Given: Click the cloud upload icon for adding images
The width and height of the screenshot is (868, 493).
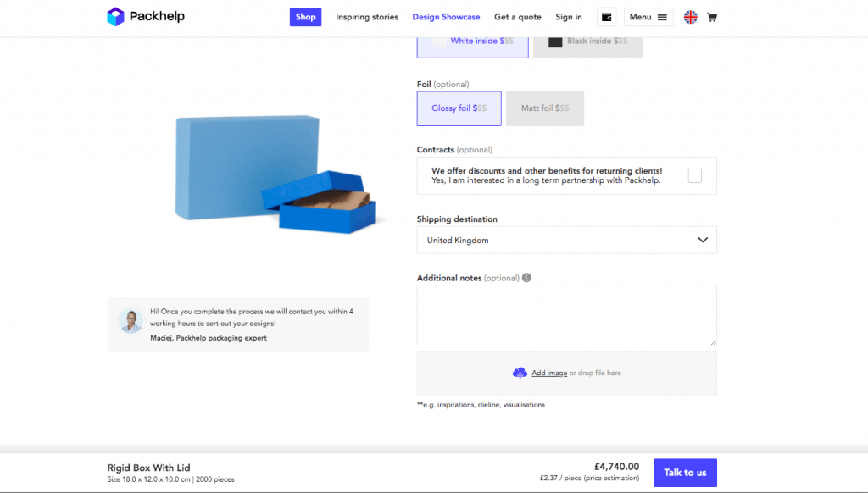Looking at the screenshot, I should coord(520,373).
